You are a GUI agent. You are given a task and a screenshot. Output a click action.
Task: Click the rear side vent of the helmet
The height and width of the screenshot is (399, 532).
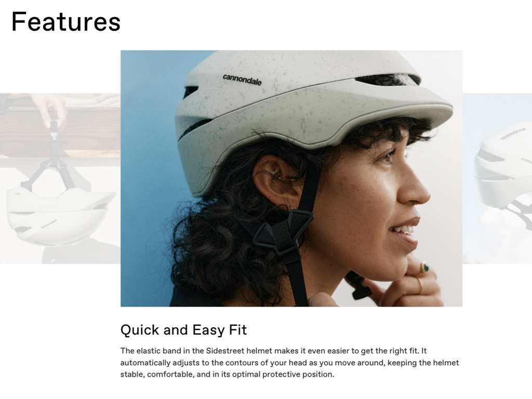pos(190,91)
